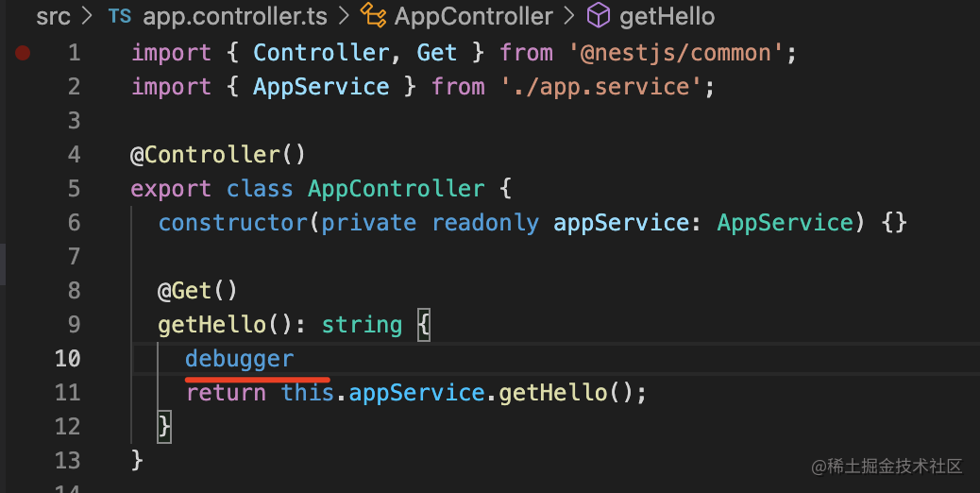Select the getHello breadcrumb item

[667, 16]
